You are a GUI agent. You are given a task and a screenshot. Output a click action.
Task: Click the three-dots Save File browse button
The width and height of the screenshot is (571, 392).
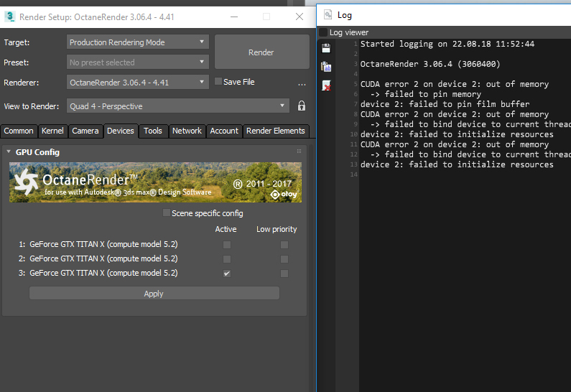coord(302,83)
